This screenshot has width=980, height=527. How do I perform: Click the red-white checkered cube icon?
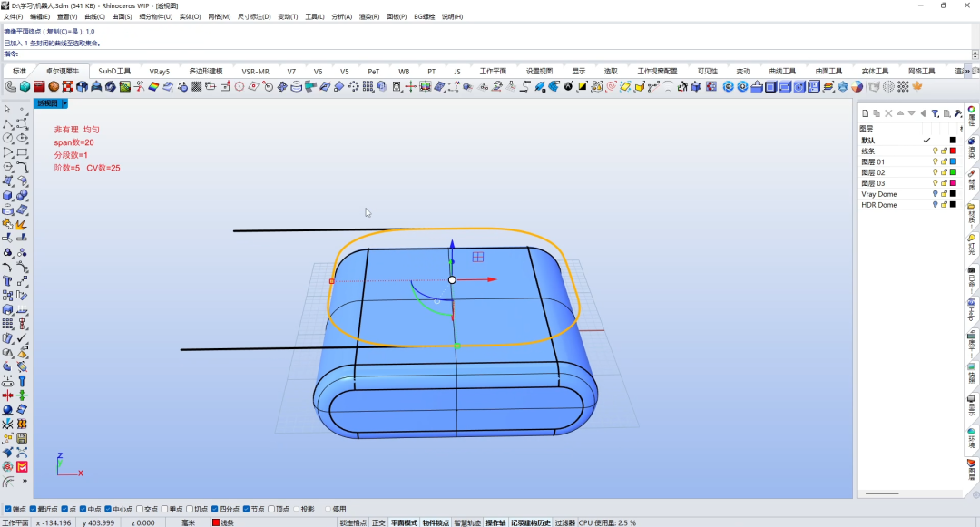[x=68, y=87]
